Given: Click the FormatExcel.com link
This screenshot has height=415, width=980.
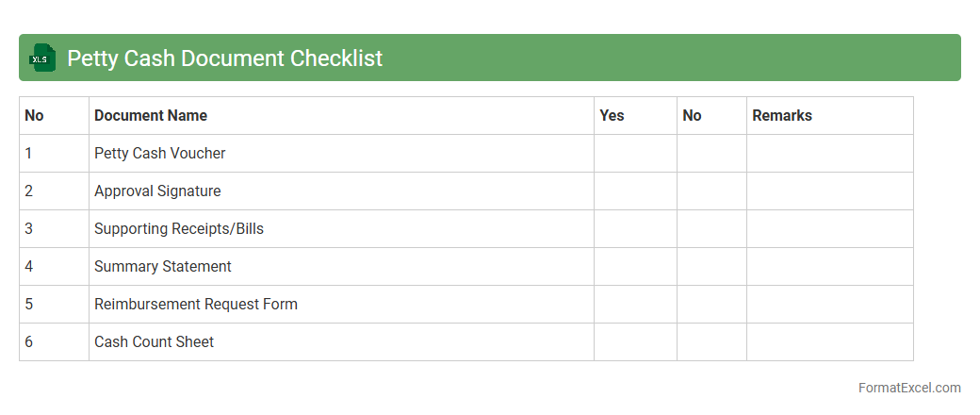Looking at the screenshot, I should pos(909,388).
